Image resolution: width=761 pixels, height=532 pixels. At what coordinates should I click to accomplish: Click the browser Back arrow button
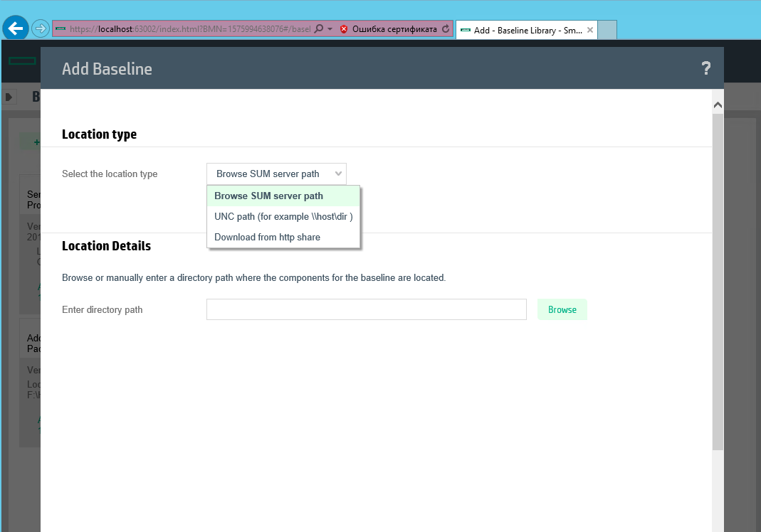(x=15, y=28)
